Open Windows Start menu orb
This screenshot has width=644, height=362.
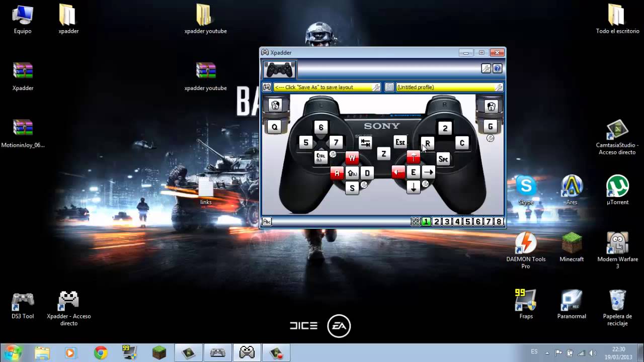13,352
